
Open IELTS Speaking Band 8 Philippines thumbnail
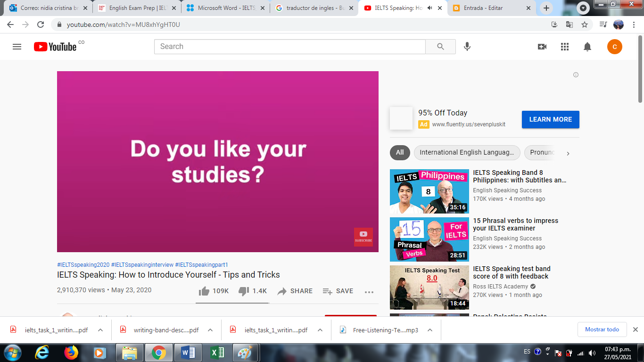[x=429, y=192]
